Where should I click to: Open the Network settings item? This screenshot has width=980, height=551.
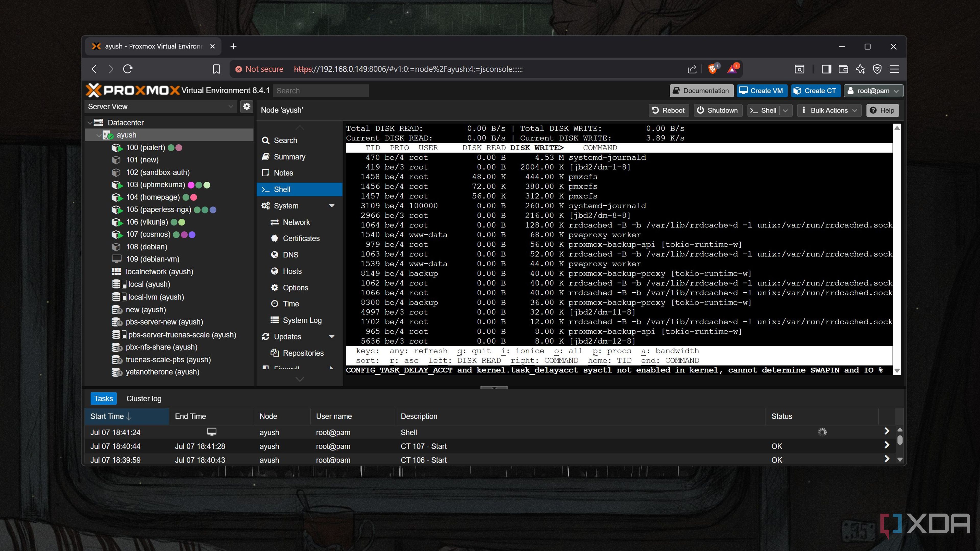[x=300, y=222]
